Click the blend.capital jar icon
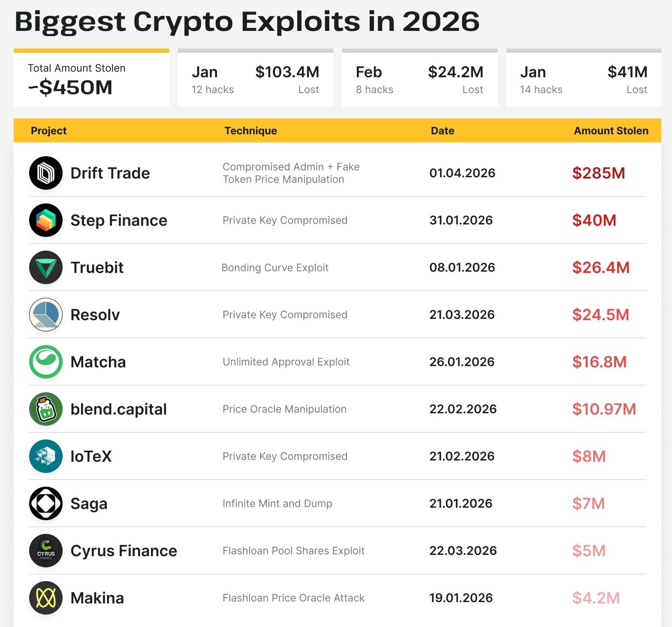Screen dimensions: 672x627 (46, 409)
